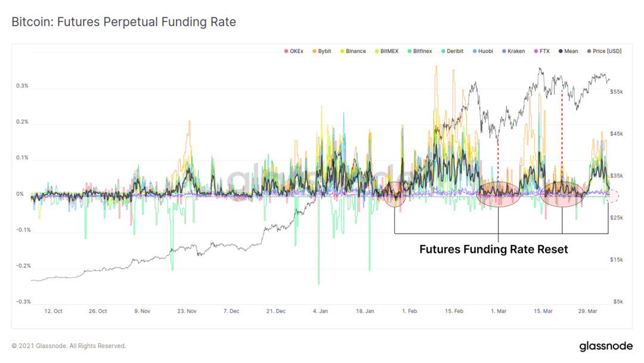Click the chart title Futures Perpetual Funding Rate

point(123,22)
